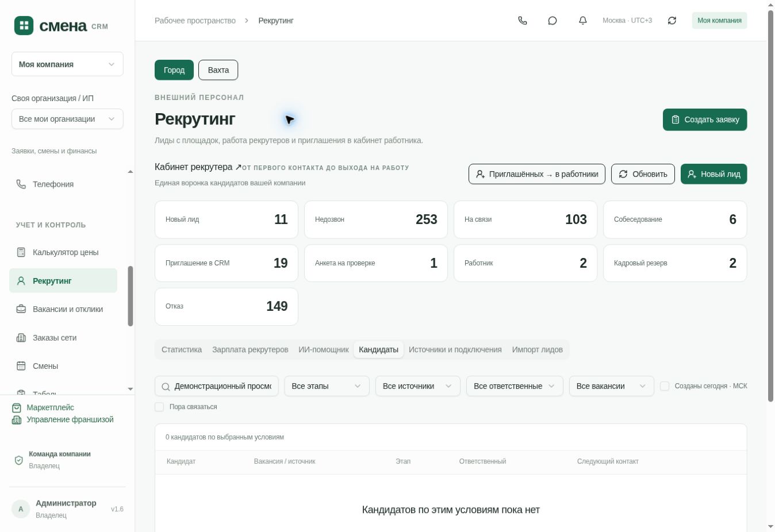This screenshot has height=532, width=775.
Task: Click Приглашённых → в работники button
Action: click(537, 174)
